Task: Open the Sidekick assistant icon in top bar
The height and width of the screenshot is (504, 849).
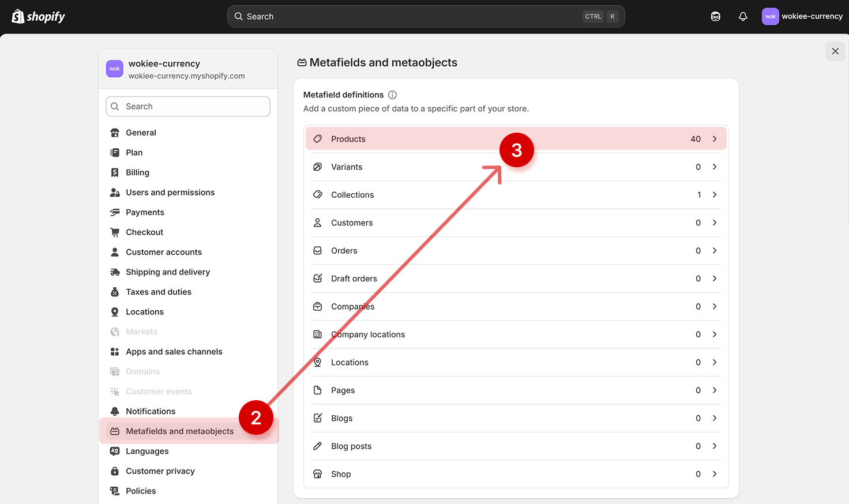Action: click(x=715, y=17)
